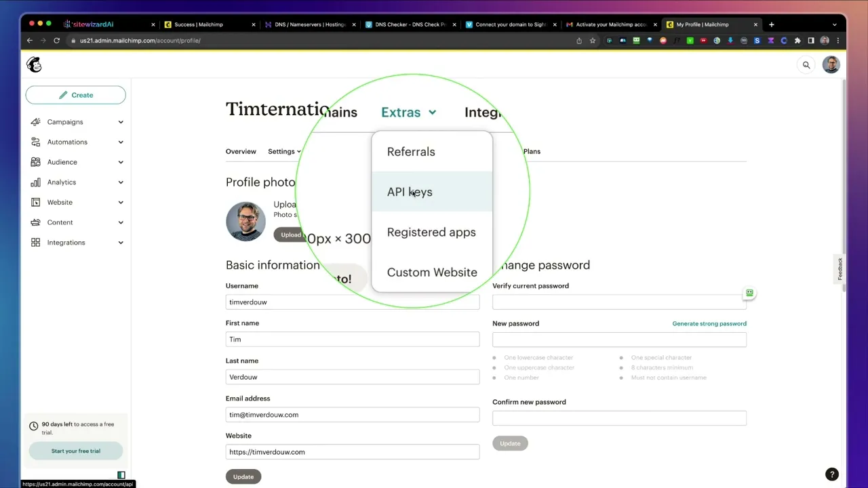Reload the page with the refresh icon

(x=56, y=41)
